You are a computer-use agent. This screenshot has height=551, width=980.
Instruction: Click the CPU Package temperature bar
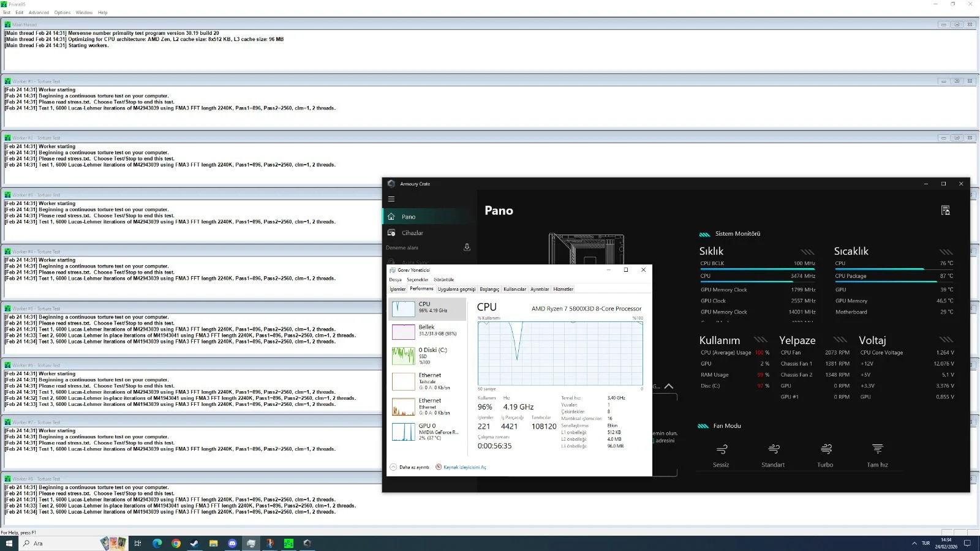coord(894,282)
